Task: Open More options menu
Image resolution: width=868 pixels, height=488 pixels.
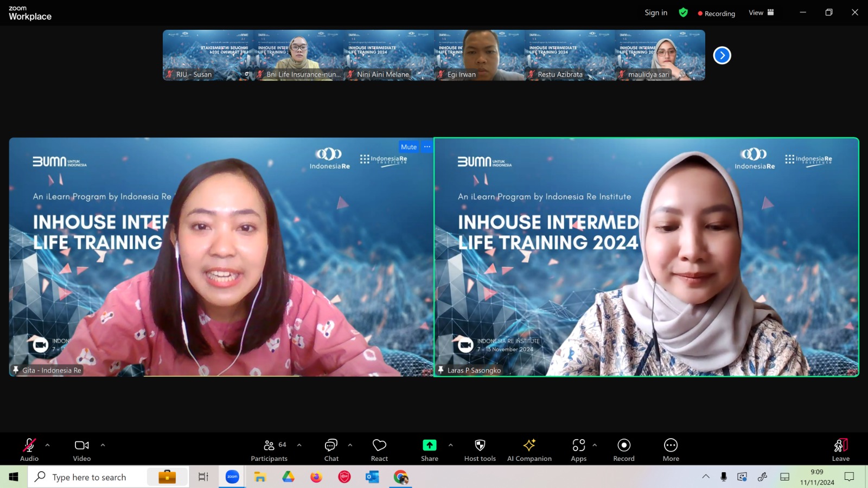Action: click(x=671, y=450)
